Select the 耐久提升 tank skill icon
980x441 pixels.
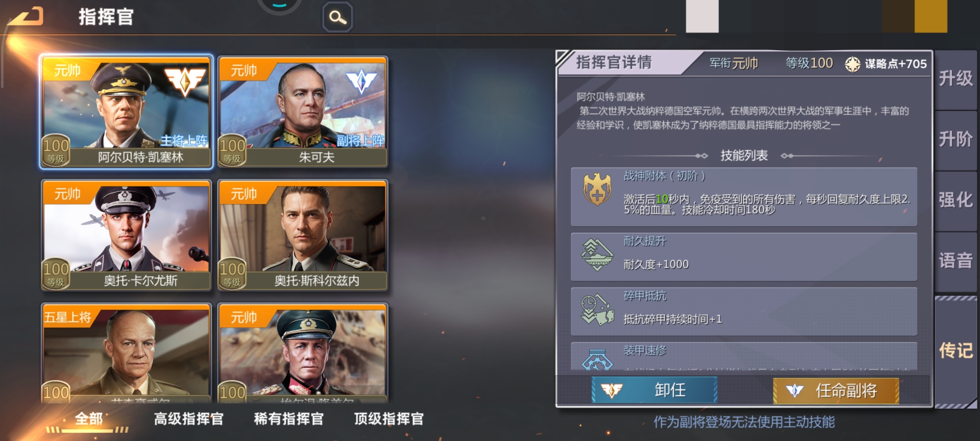pos(597,255)
